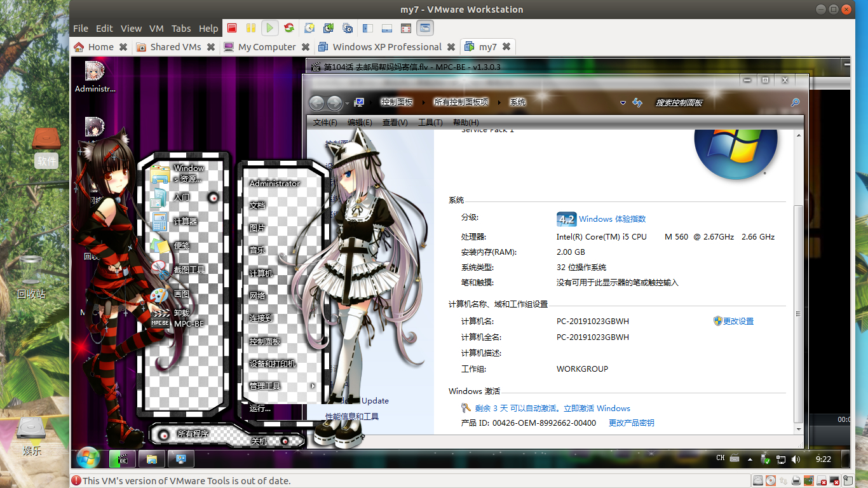
Task: Open 控制面板 from the Start menu
Action: coord(265,341)
